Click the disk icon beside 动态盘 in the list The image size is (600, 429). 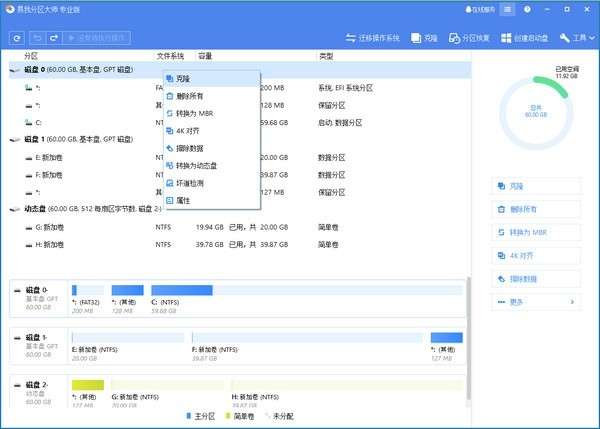[15, 209]
